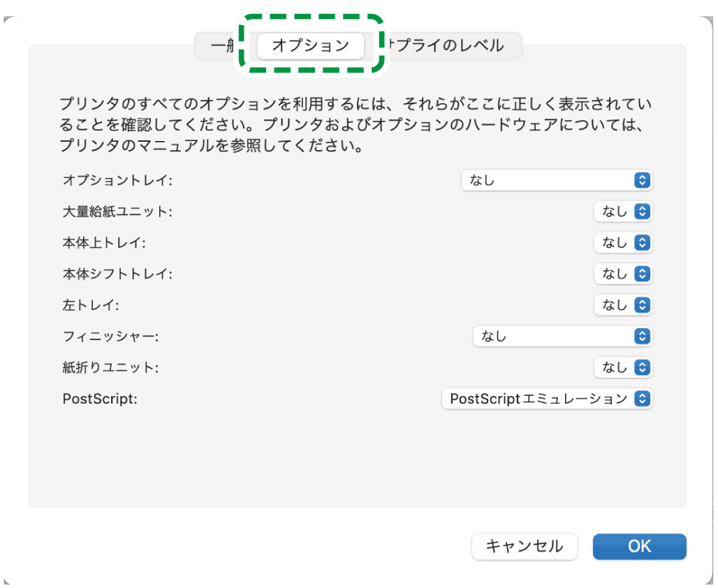Click the 本体シフトトレイ label

pyautogui.click(x=117, y=274)
